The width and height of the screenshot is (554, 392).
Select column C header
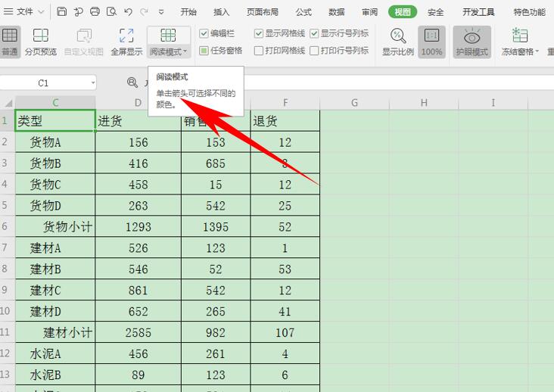tap(55, 103)
